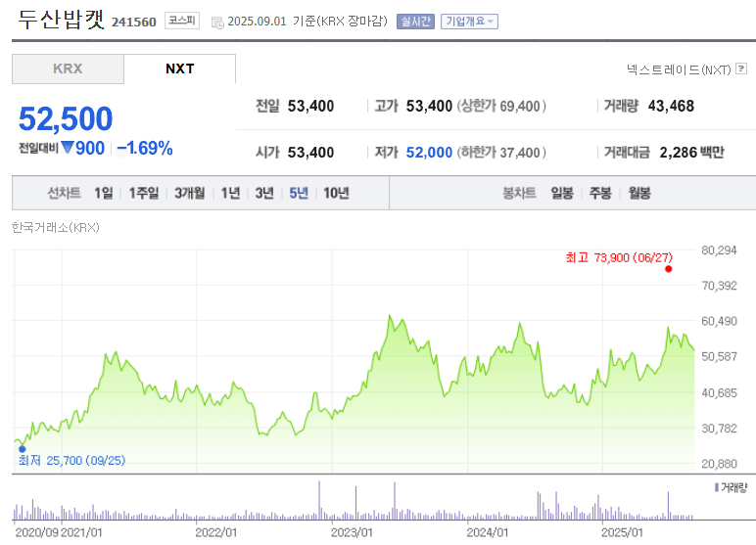Click the 상한가 69,400 text

click(501, 106)
